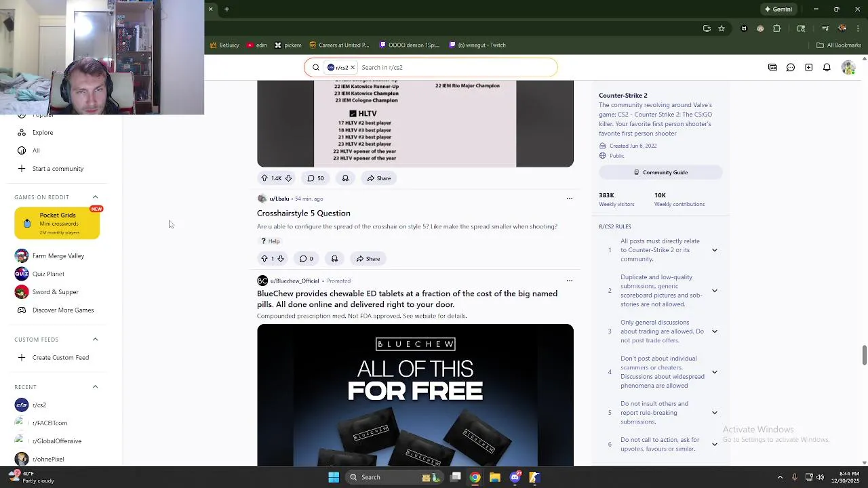
Task: Expand rule 2 about duplicate submissions
Action: coord(714,291)
